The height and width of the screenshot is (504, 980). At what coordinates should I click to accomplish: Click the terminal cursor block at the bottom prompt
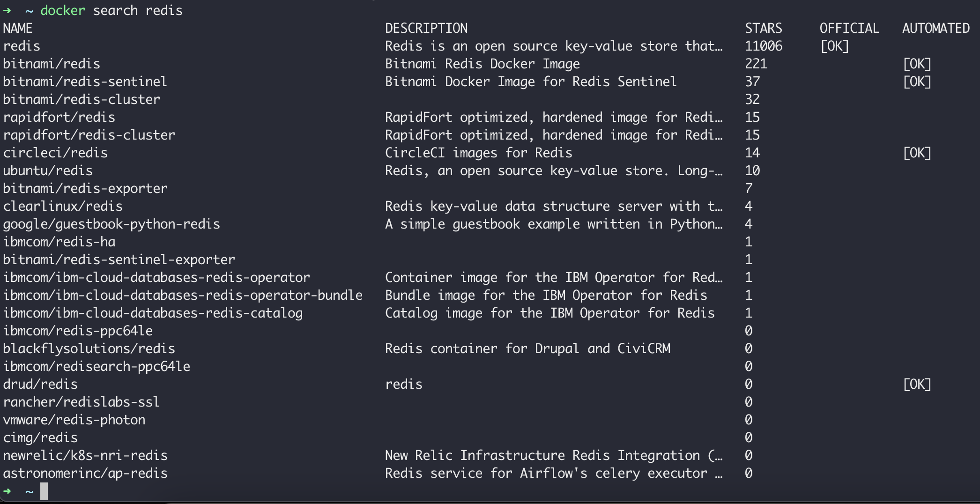[44, 491]
